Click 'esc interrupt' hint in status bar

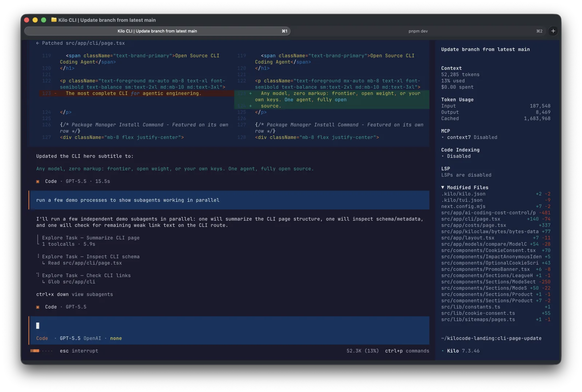(x=79, y=351)
